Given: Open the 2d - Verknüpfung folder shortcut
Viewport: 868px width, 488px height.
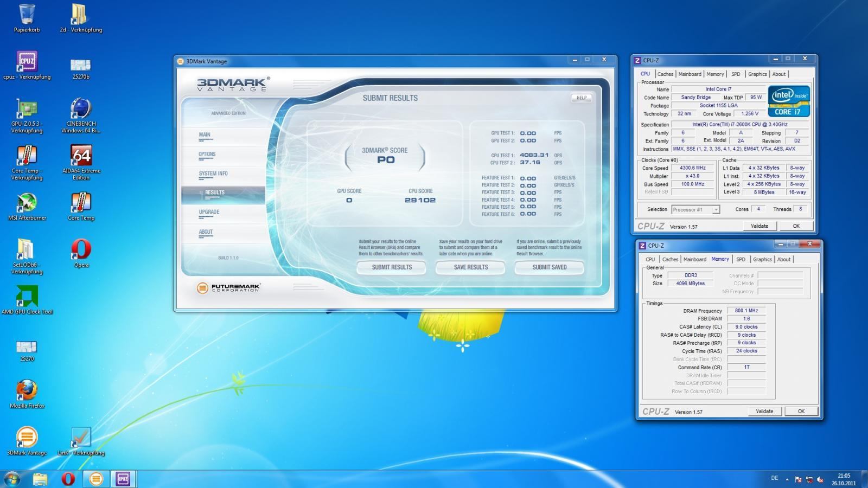Looking at the screenshot, I should coord(81,18).
